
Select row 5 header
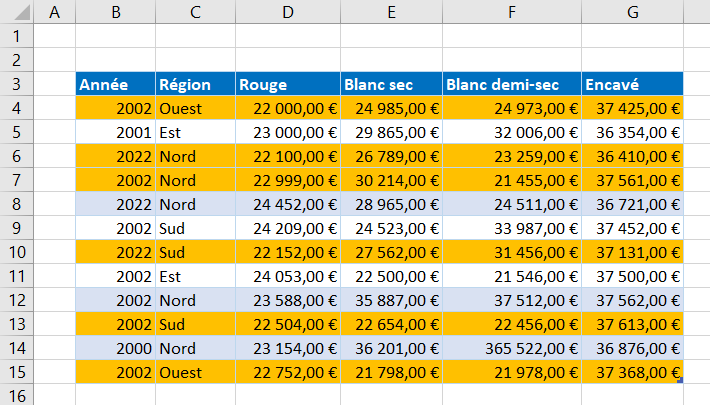click(17, 132)
